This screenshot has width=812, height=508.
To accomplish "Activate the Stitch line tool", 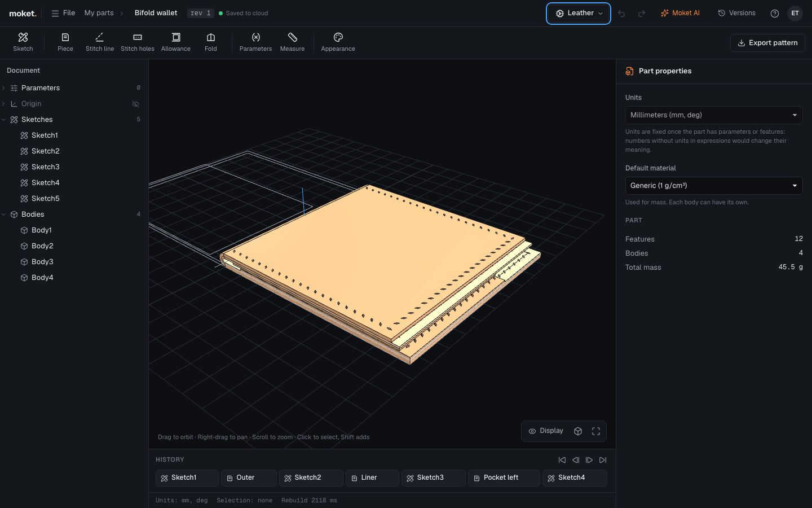I will point(100,42).
